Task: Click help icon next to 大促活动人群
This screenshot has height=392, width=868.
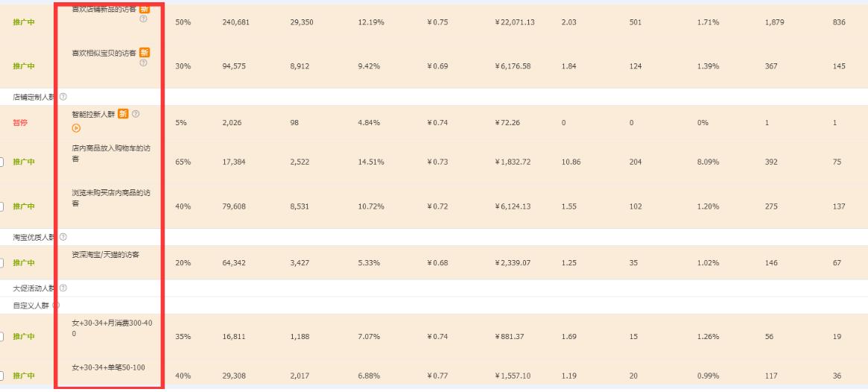Action: click(x=63, y=288)
